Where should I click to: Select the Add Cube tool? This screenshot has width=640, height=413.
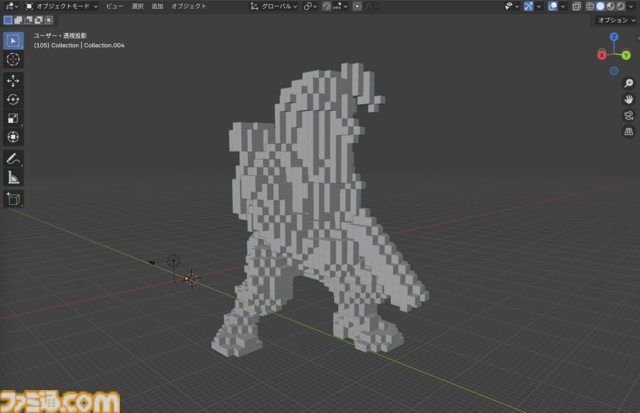tap(13, 199)
